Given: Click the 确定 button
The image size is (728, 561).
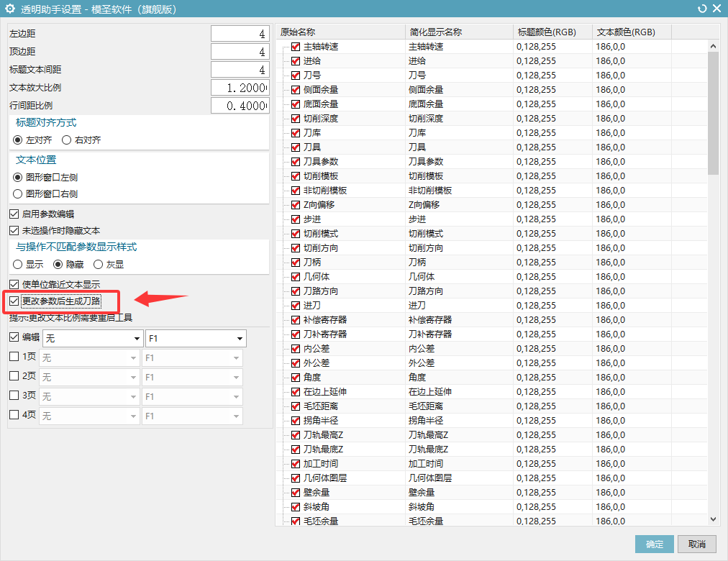Looking at the screenshot, I should pos(654,544).
